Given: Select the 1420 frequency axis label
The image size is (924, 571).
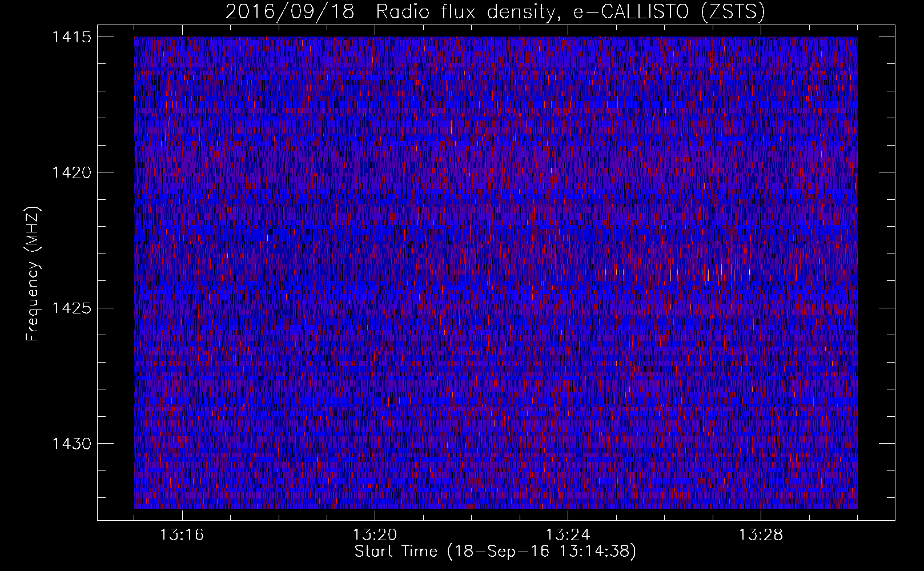Looking at the screenshot, I should (x=71, y=172).
